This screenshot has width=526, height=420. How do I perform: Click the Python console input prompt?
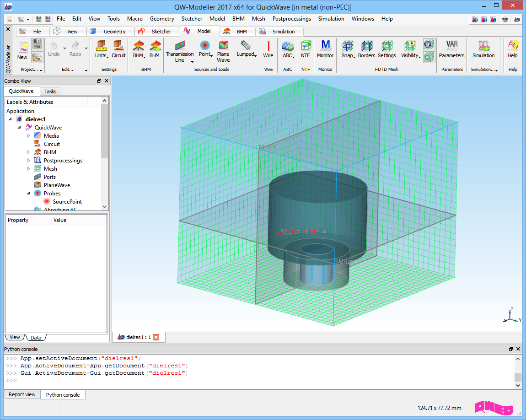coord(11,380)
